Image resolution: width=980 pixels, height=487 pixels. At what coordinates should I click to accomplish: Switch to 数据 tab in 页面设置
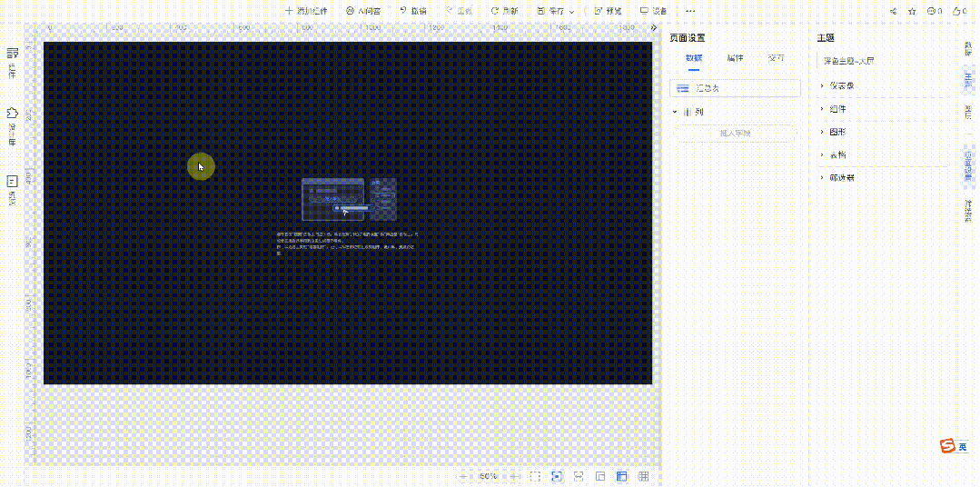pyautogui.click(x=694, y=58)
